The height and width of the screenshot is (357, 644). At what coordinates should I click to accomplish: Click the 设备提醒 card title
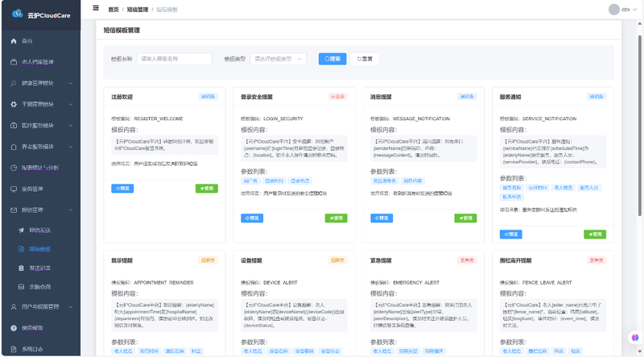(251, 261)
